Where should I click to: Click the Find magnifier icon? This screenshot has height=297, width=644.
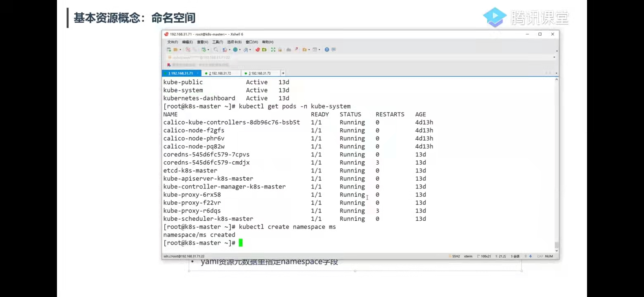point(216,49)
